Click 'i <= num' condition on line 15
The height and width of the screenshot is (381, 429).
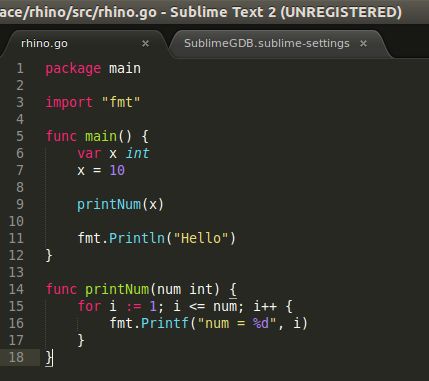(205, 306)
